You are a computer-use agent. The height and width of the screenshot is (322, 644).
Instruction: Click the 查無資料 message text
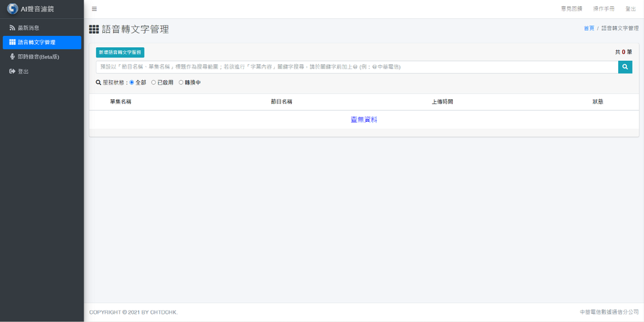click(364, 119)
